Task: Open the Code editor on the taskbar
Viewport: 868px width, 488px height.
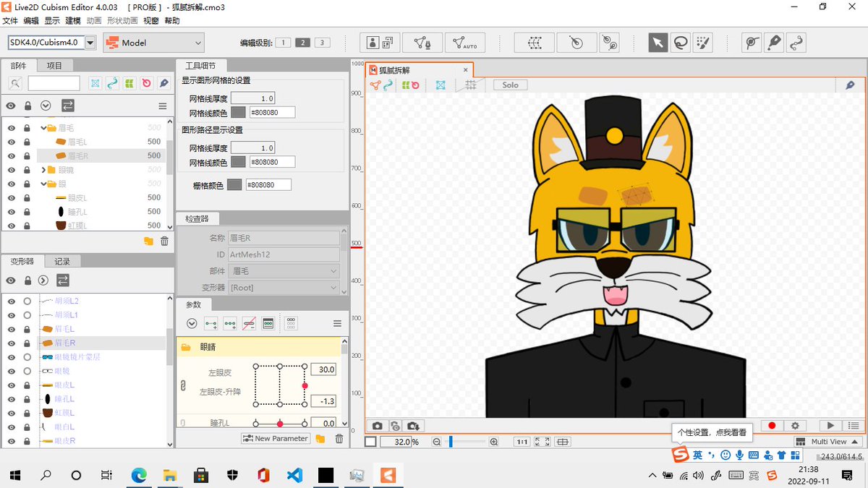Action: click(x=294, y=475)
